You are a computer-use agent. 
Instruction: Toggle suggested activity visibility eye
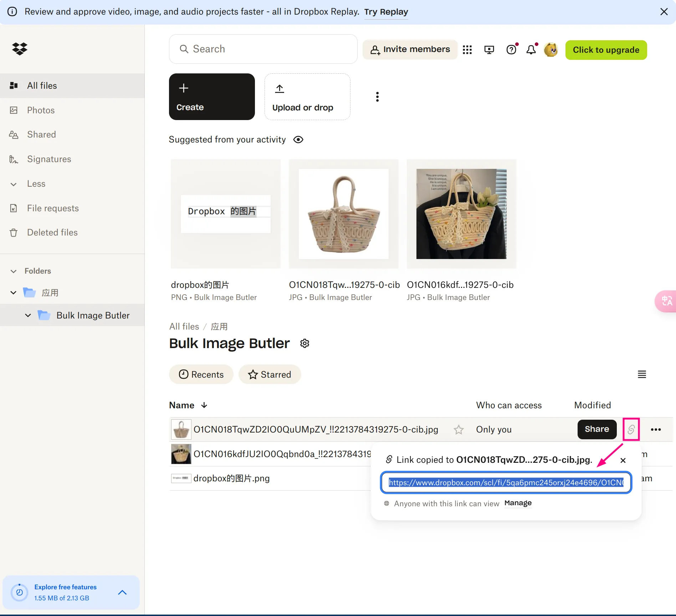point(298,140)
